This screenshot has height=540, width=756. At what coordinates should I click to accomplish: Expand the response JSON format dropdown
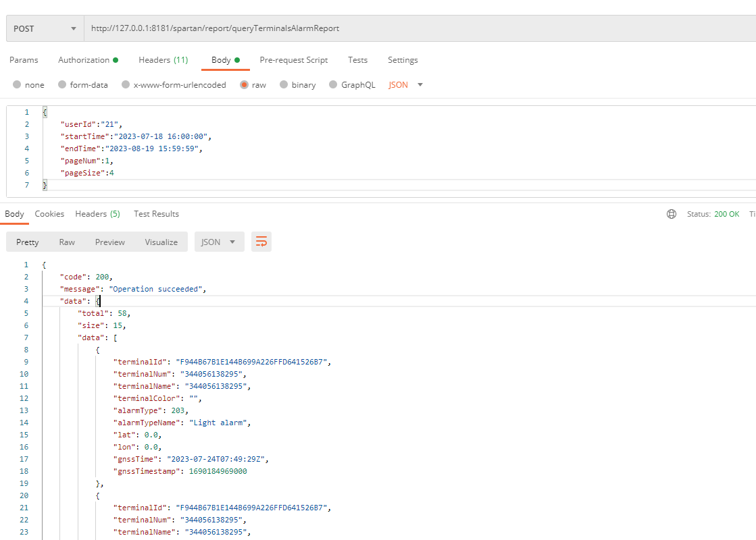click(219, 242)
